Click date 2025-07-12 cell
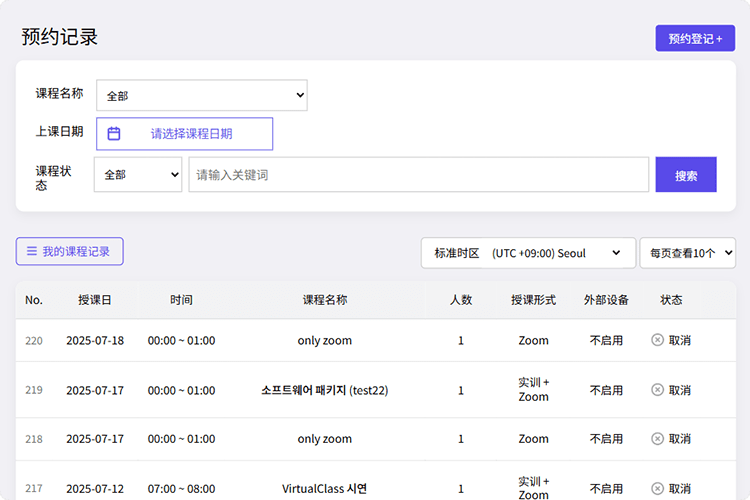Screen dimensions: 750x500 click(95, 489)
